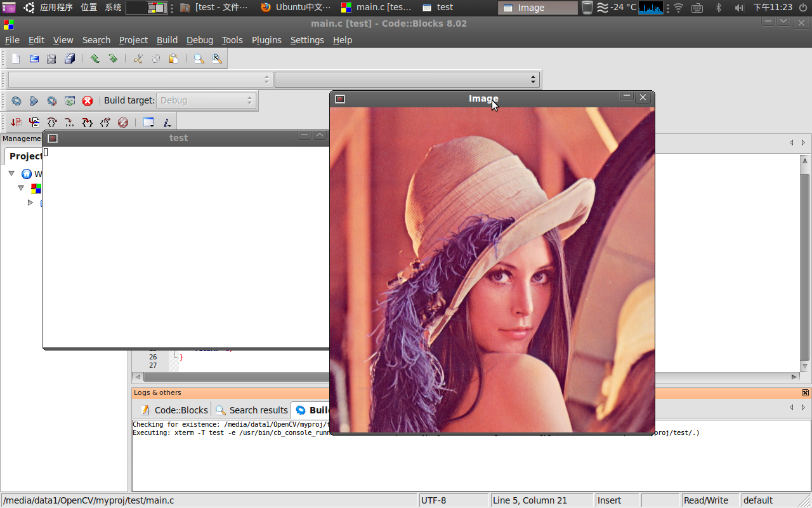The height and width of the screenshot is (508, 812).
Task: Click the Rebuild icon
Action: coord(70,101)
